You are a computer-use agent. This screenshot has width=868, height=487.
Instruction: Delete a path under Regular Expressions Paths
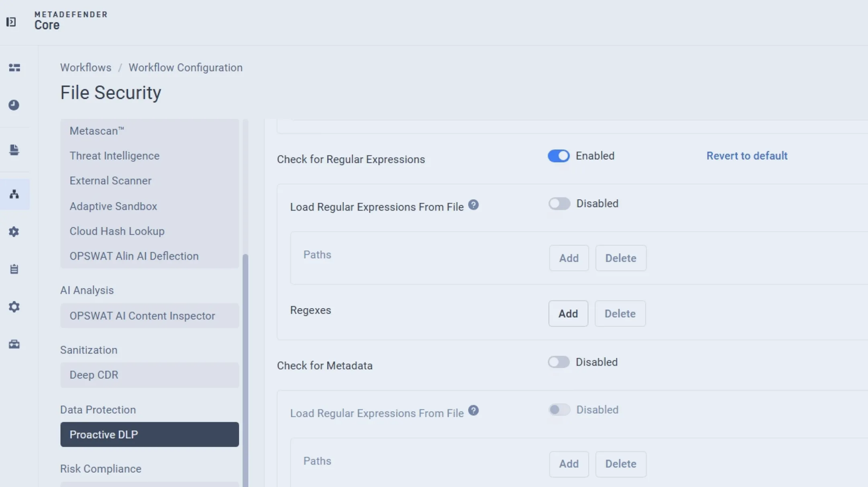[x=621, y=258]
